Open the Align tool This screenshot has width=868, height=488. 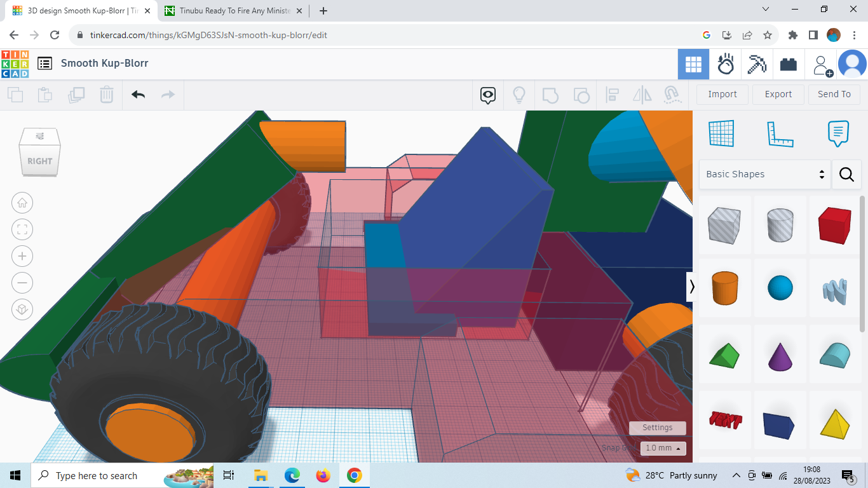(x=613, y=94)
